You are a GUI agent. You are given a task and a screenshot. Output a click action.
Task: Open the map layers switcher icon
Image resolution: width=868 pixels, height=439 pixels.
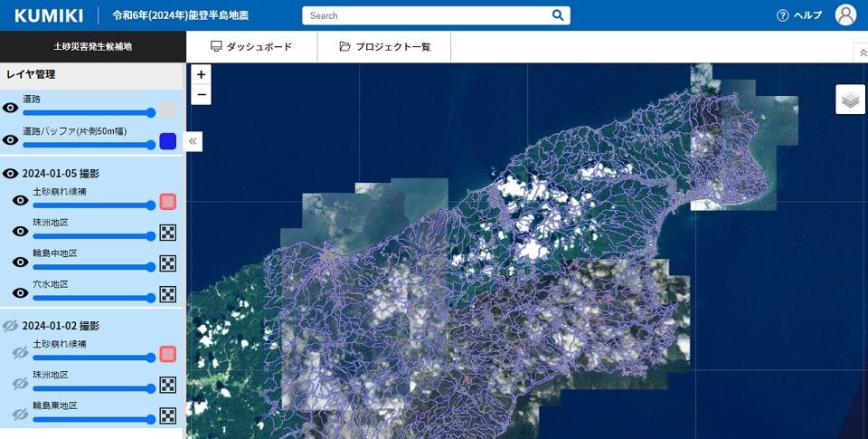click(850, 100)
